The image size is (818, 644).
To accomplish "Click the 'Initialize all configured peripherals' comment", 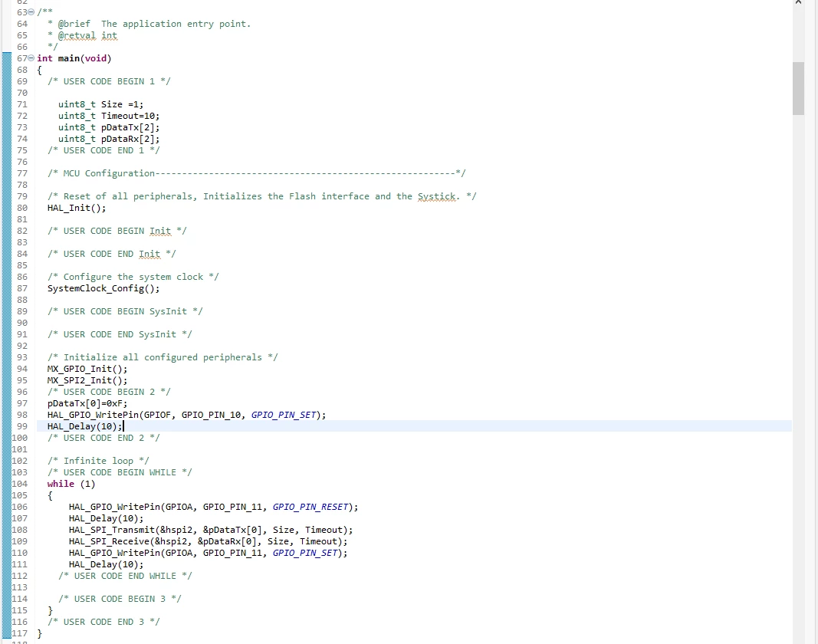I will (163, 357).
